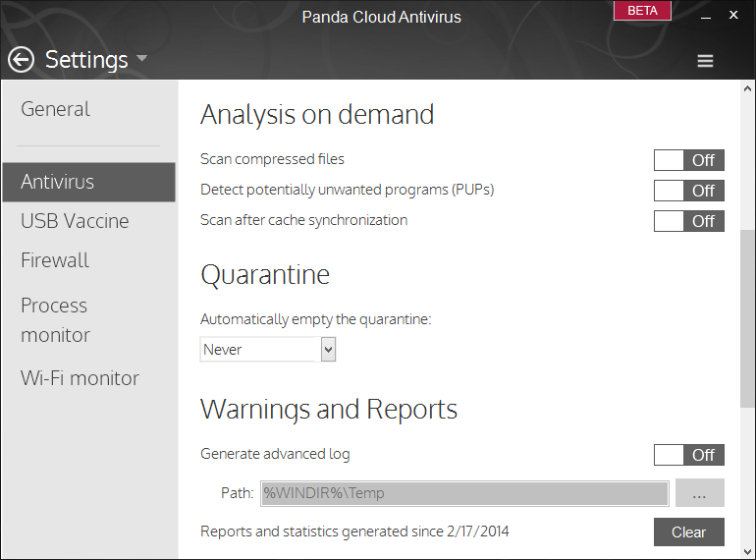Screen dimensions: 756x560
Task: Enable Generate advanced log switch
Action: (688, 455)
